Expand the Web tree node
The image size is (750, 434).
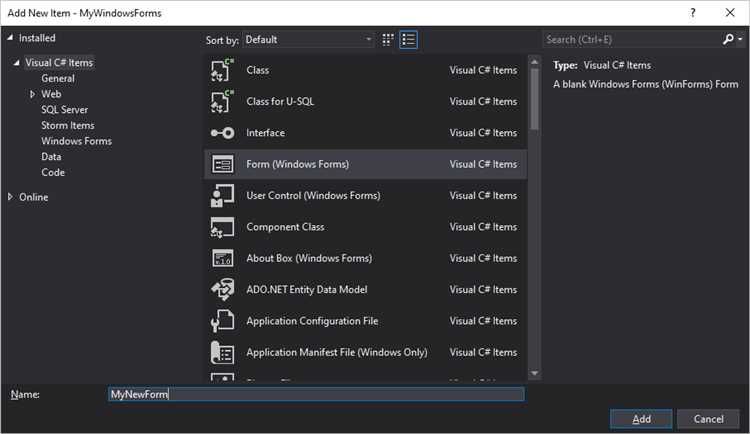click(x=33, y=94)
